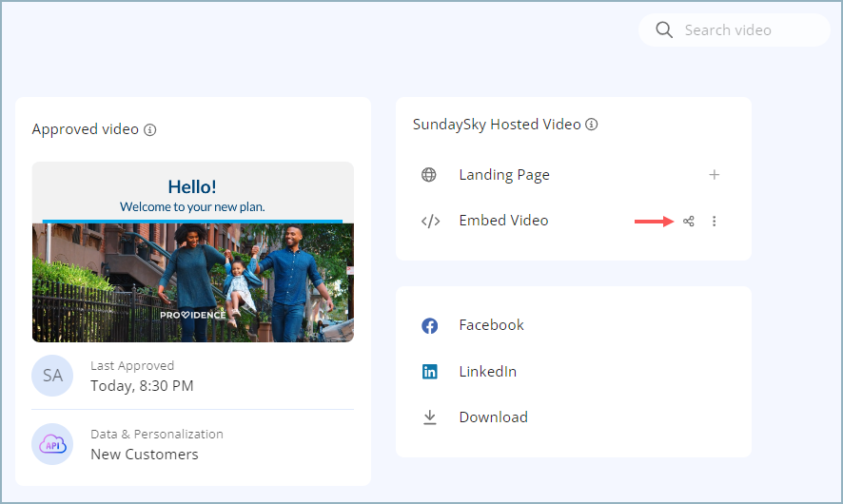The height and width of the screenshot is (504, 843).
Task: Click the Approved video heading
Action: click(85, 129)
